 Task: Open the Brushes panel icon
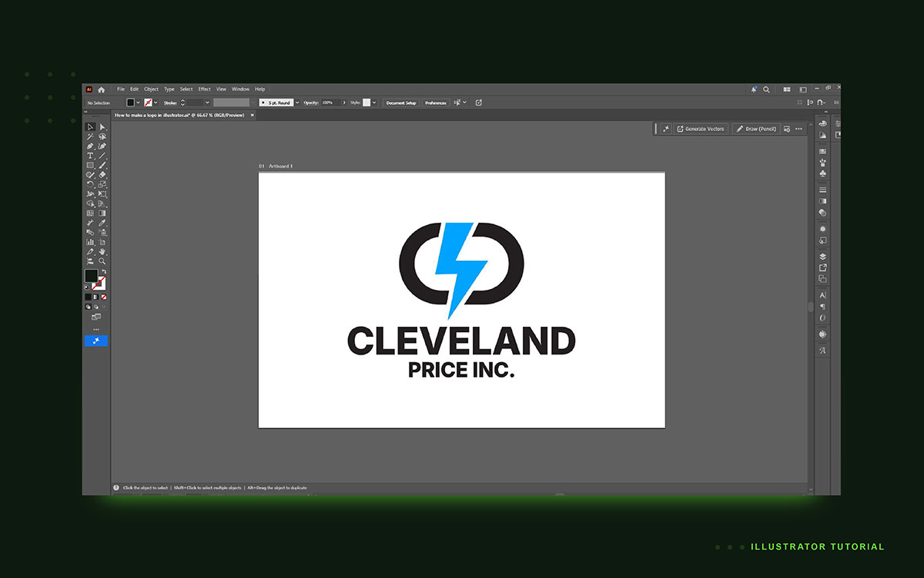point(823,163)
